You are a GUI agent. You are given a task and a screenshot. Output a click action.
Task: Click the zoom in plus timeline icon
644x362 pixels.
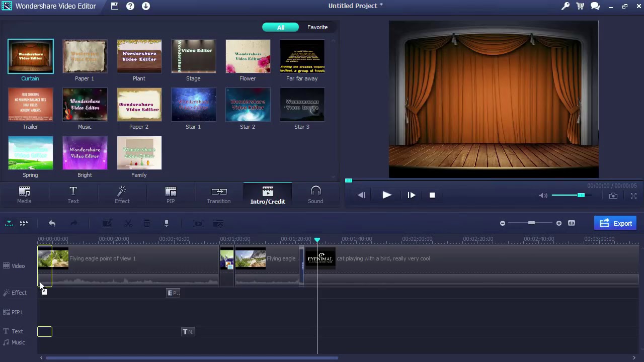[x=558, y=223]
